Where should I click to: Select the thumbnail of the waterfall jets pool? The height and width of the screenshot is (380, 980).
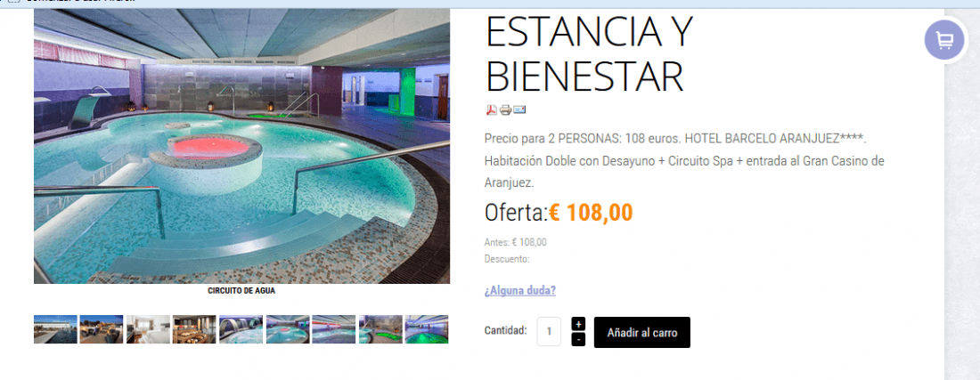click(241, 329)
